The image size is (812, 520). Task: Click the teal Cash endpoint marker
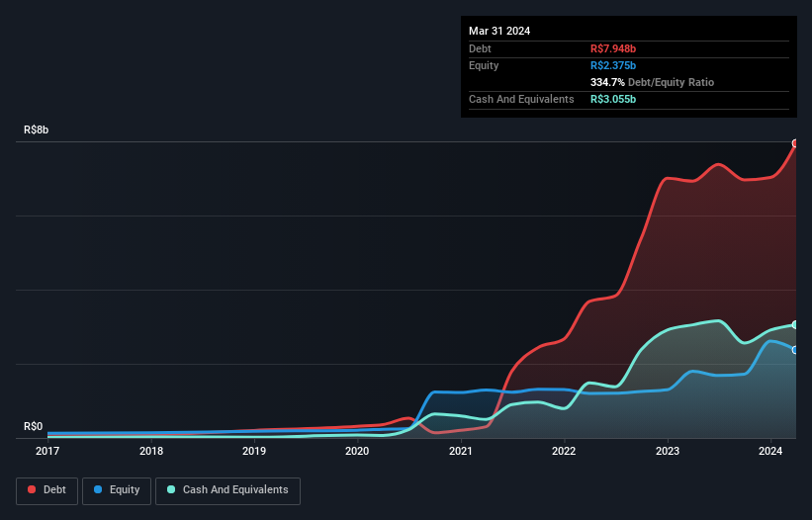click(795, 325)
